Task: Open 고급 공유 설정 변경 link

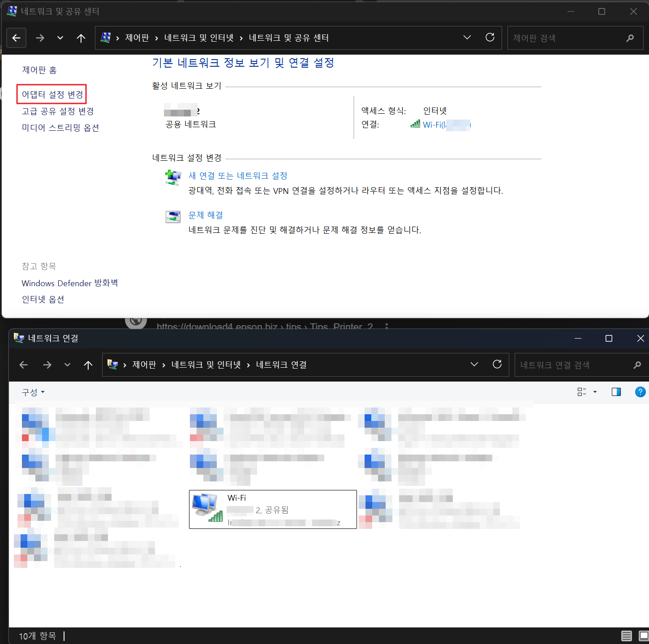Action: [x=58, y=111]
